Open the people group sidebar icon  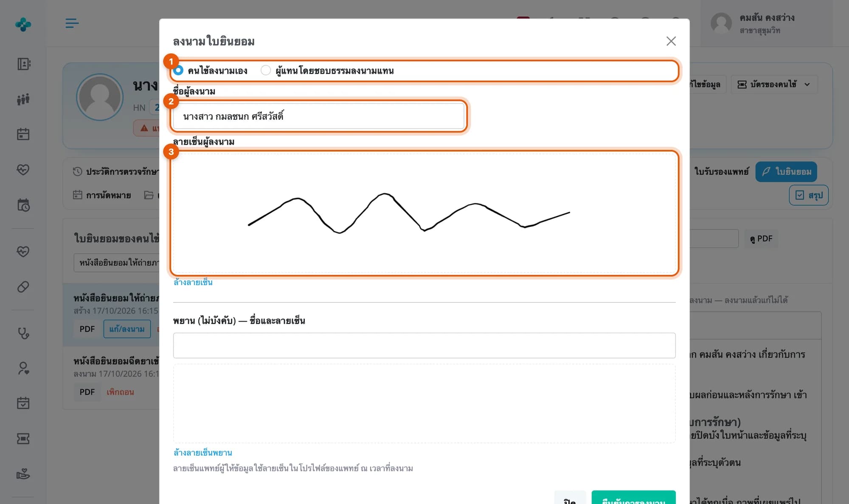(23, 99)
